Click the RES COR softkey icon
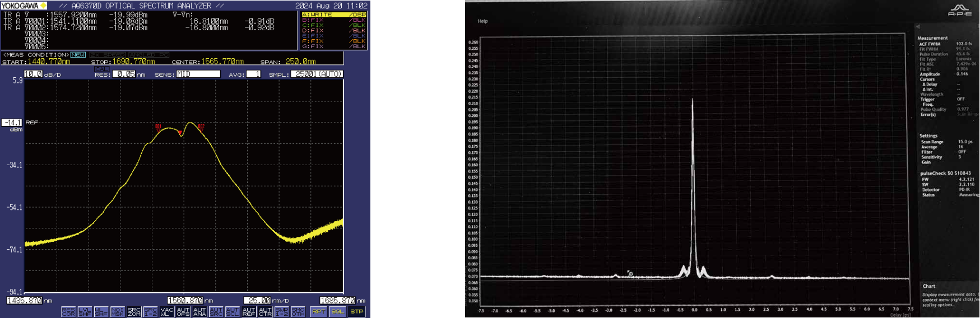This screenshot has height=318, width=980. (68, 311)
